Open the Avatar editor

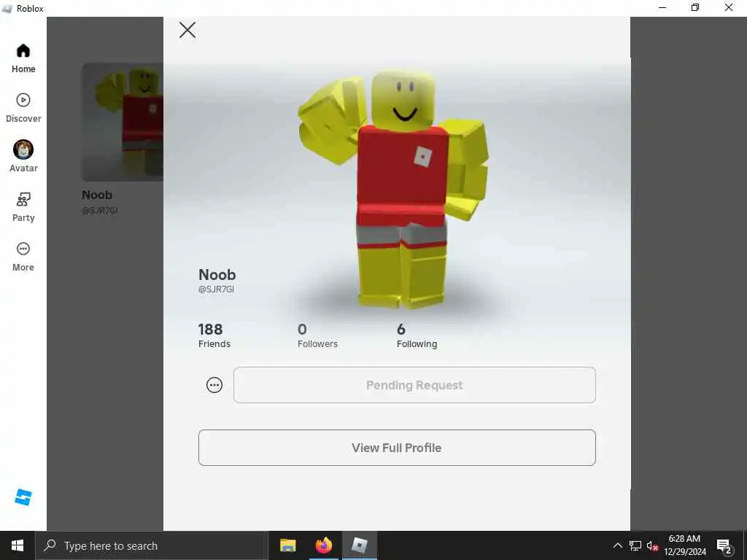(23, 157)
